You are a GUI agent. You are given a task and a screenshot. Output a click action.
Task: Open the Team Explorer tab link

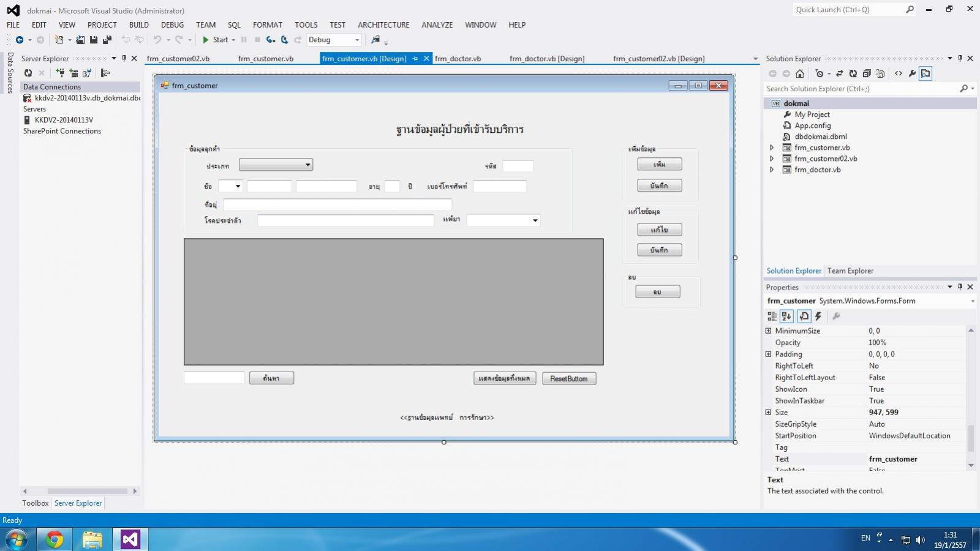tap(850, 271)
